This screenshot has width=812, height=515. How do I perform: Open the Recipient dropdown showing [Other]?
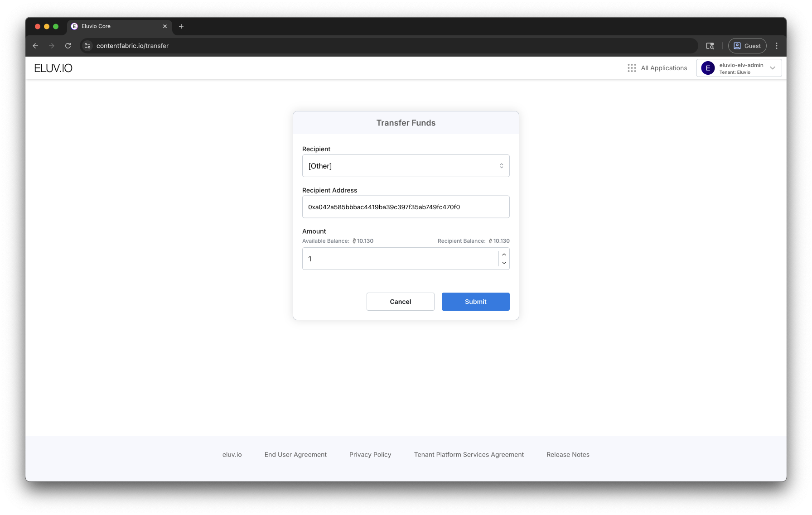[x=406, y=166]
